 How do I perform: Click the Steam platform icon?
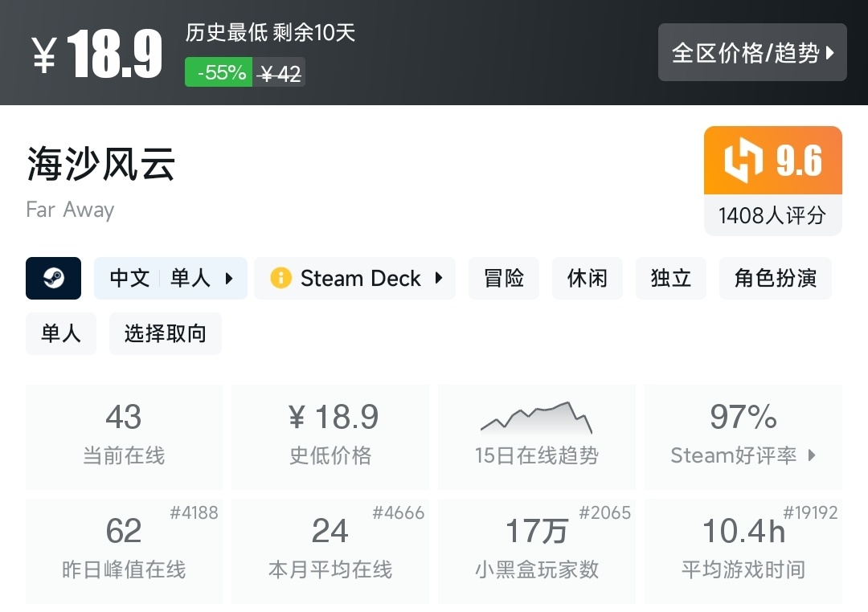point(53,279)
